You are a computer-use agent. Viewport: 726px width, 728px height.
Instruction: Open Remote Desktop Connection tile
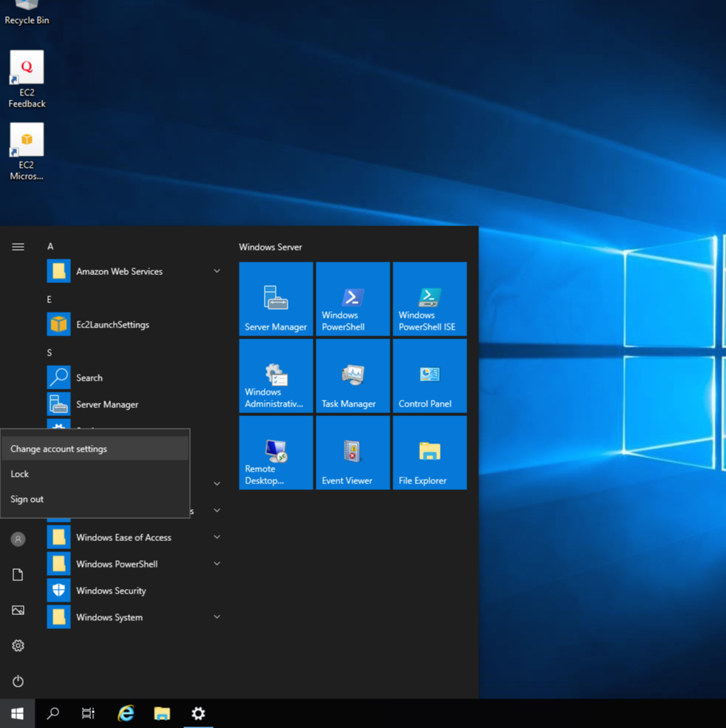point(276,452)
